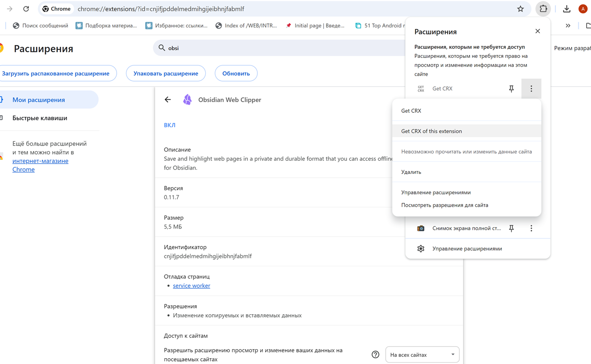Reload the page with refresh icon
The image size is (591, 364).
pyautogui.click(x=26, y=9)
